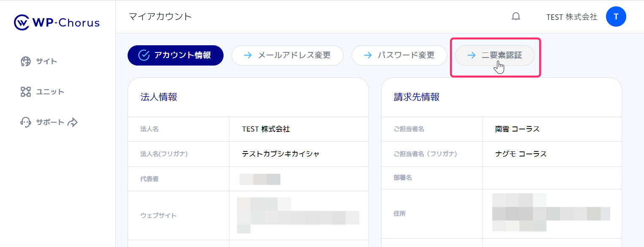Click the WP-Chorus logo
This screenshot has height=247, width=644.
57,22
